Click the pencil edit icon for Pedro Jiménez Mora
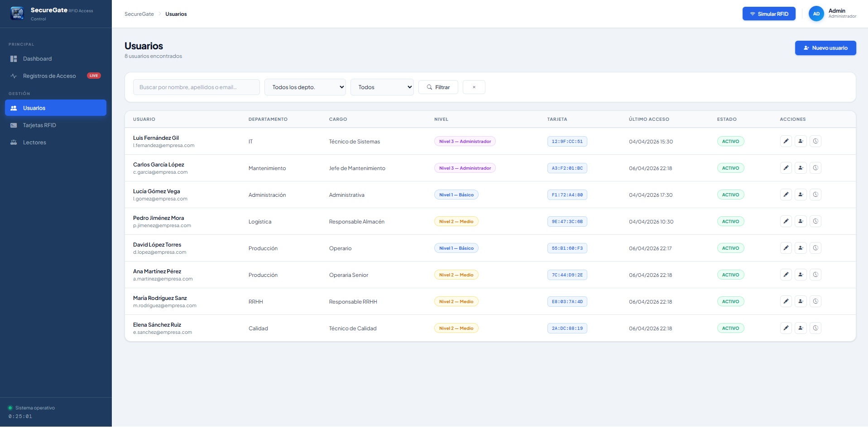Screen dimensions: 868x428 [x=786, y=221]
